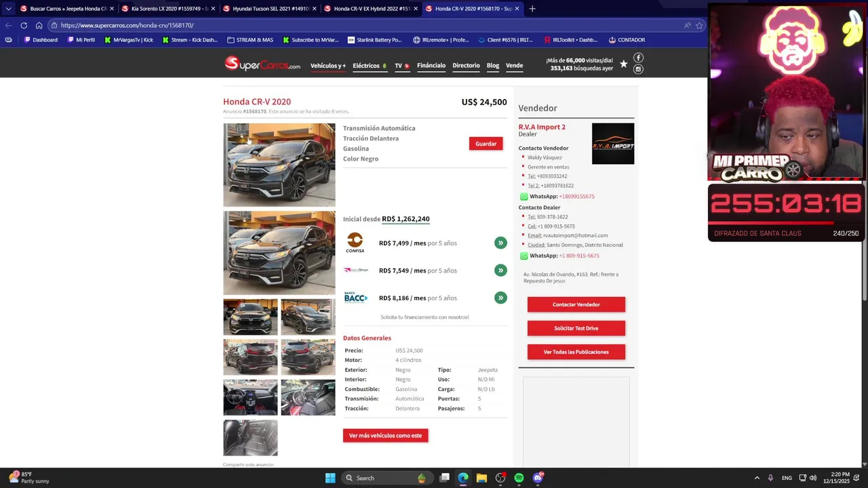Open the Financialo menu item
The image size is (868, 488).
pyautogui.click(x=431, y=66)
